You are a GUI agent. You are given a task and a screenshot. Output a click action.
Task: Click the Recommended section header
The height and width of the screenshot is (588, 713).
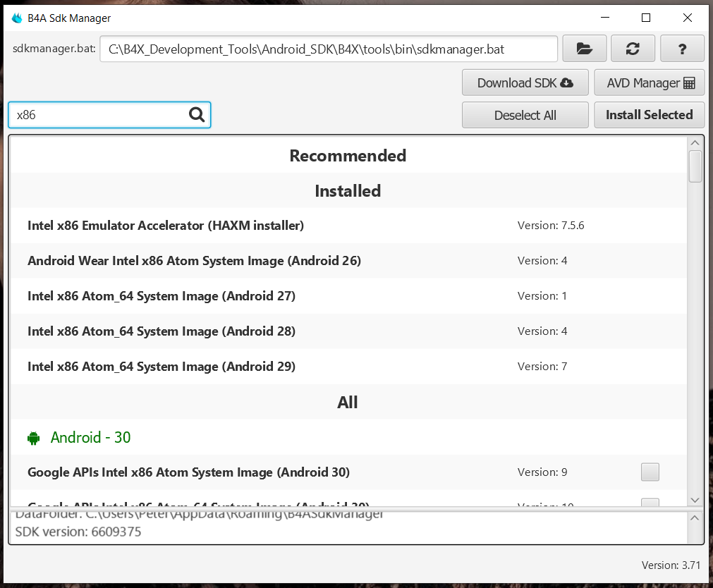coord(348,156)
